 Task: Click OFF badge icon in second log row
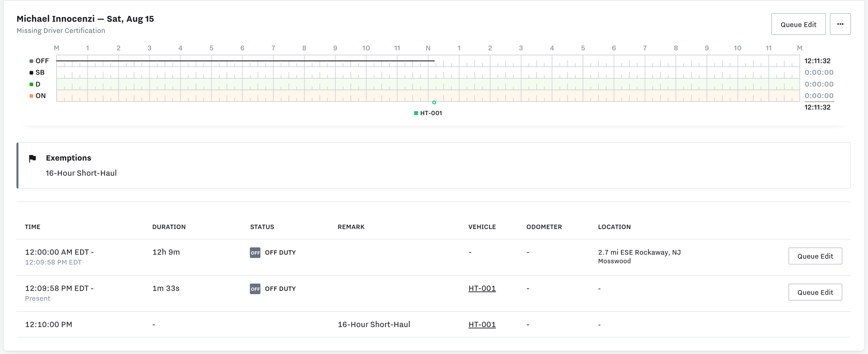[x=255, y=289]
